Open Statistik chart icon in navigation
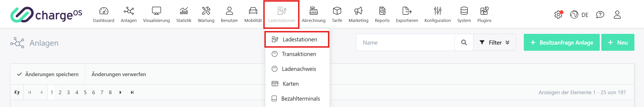644x107 pixels. [183, 11]
